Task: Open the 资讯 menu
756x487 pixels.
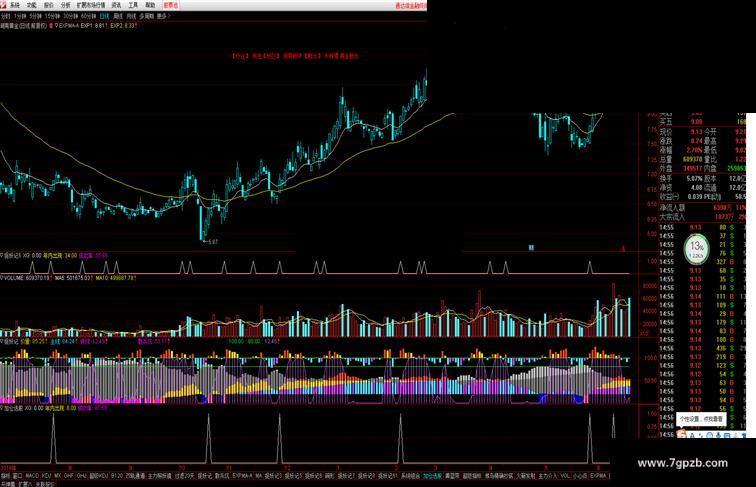Action: (116, 5)
